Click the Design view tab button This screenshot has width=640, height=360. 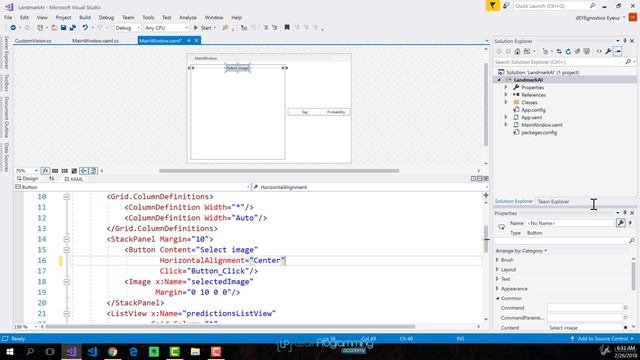27,179
